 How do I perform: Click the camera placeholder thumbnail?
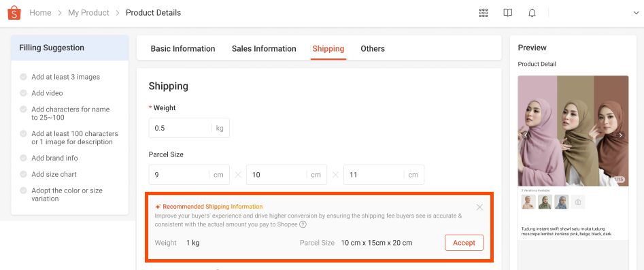coord(578,202)
